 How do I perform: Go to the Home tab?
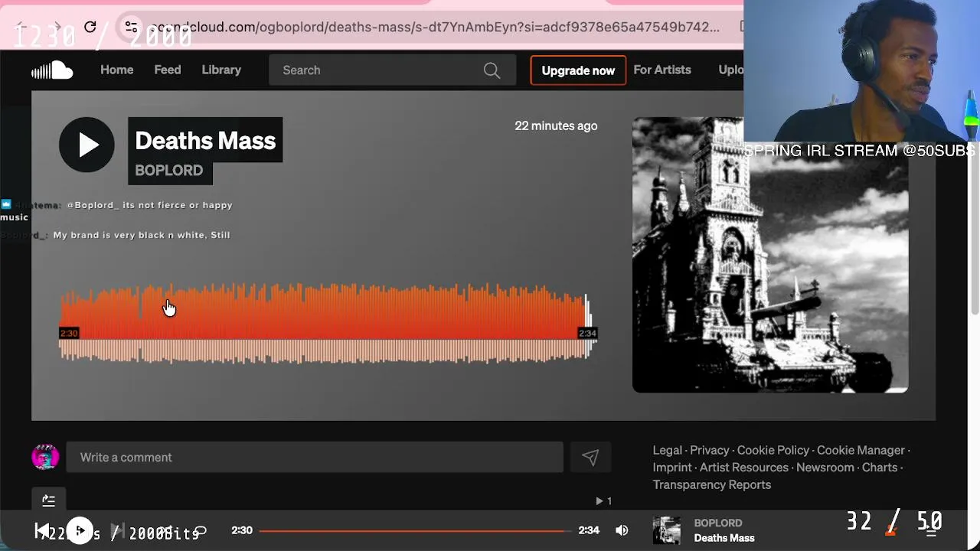click(x=116, y=70)
